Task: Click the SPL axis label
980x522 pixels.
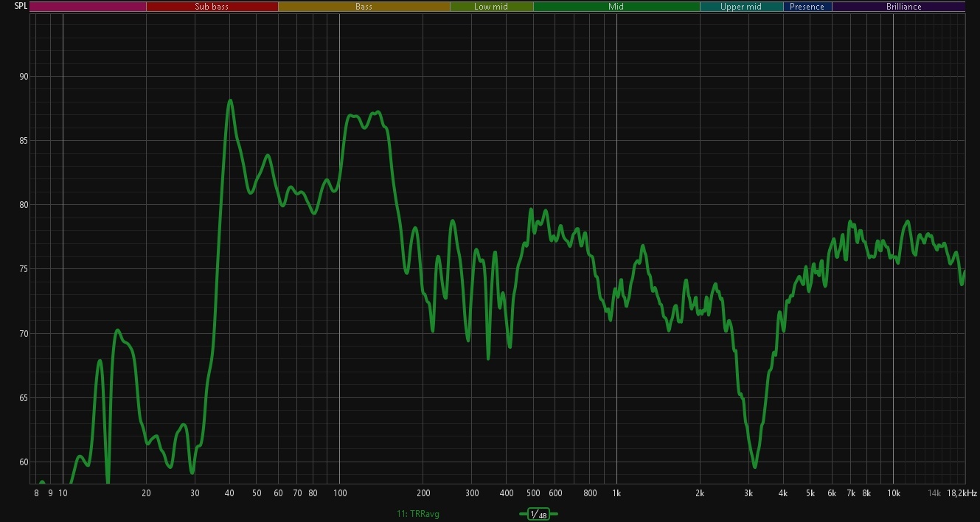Action: 21,6
